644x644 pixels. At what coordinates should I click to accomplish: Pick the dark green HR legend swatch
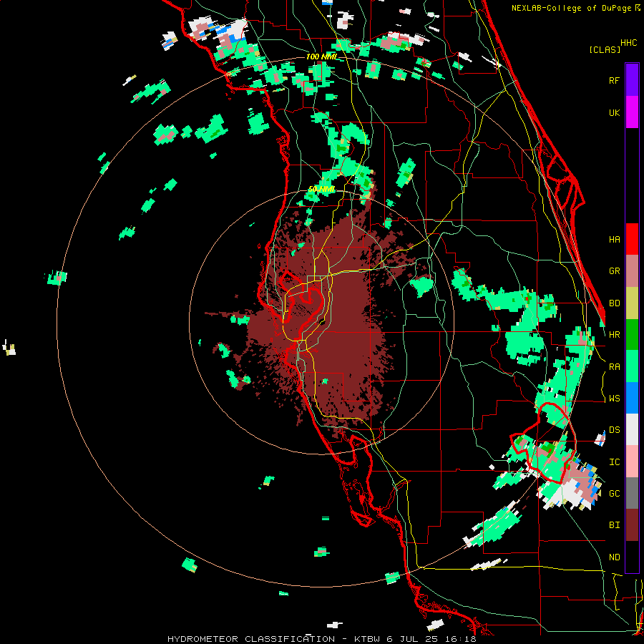[632, 335]
